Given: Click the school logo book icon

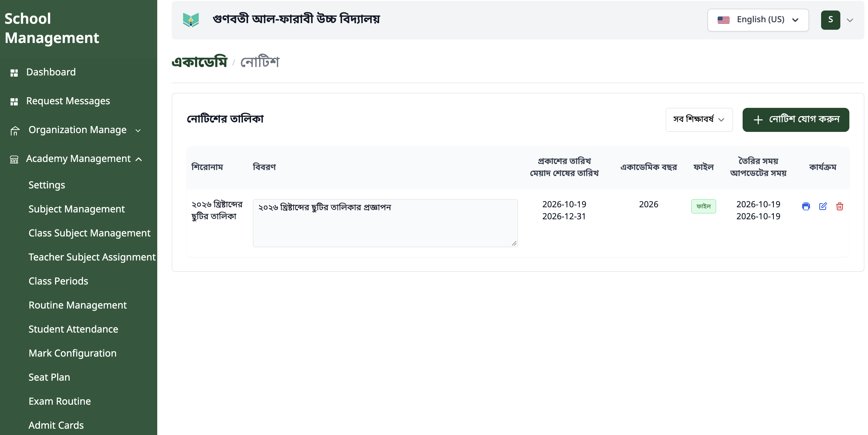Looking at the screenshot, I should [x=191, y=20].
